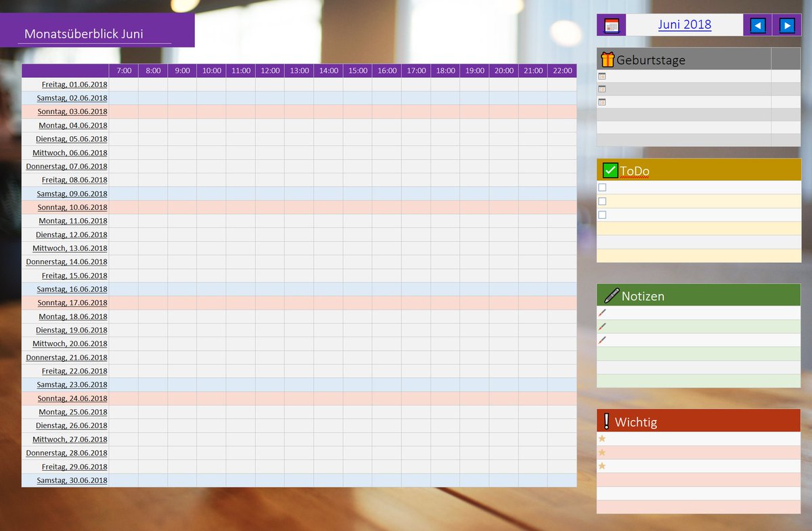The width and height of the screenshot is (812, 531).
Task: Open Freitag, 01.06.2018 day link
Action: [74, 85]
